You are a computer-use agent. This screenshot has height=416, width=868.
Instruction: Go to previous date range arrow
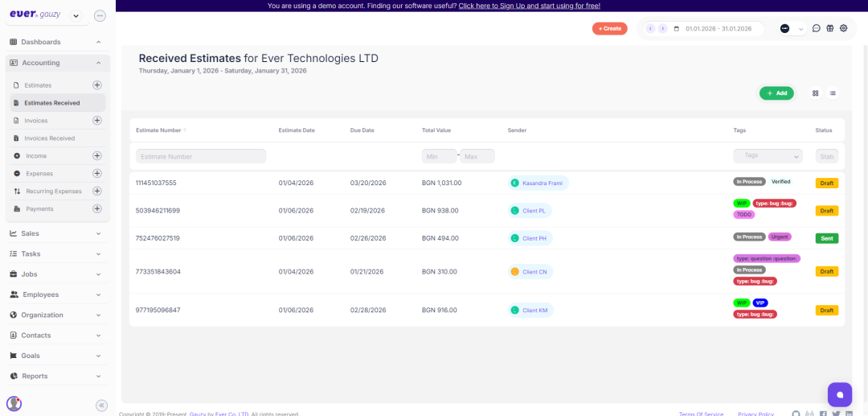(x=650, y=29)
